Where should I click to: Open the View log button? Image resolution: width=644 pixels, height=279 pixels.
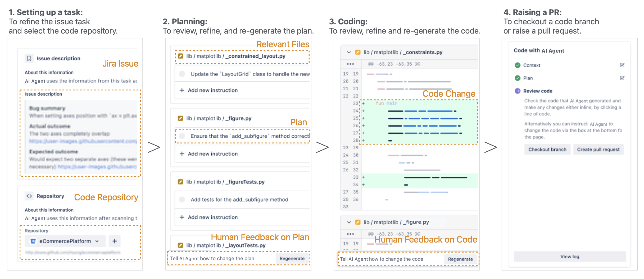570,256
